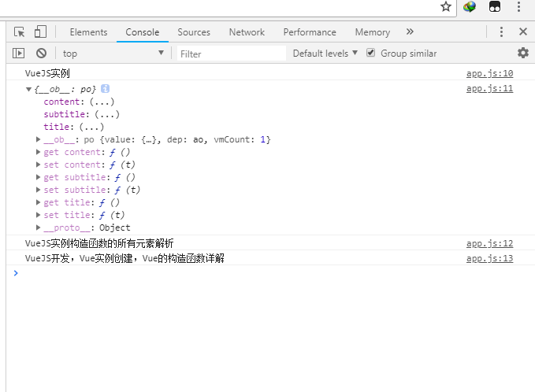Open the colorful globe extension icon
The width and height of the screenshot is (535, 392).
pyautogui.click(x=470, y=6)
